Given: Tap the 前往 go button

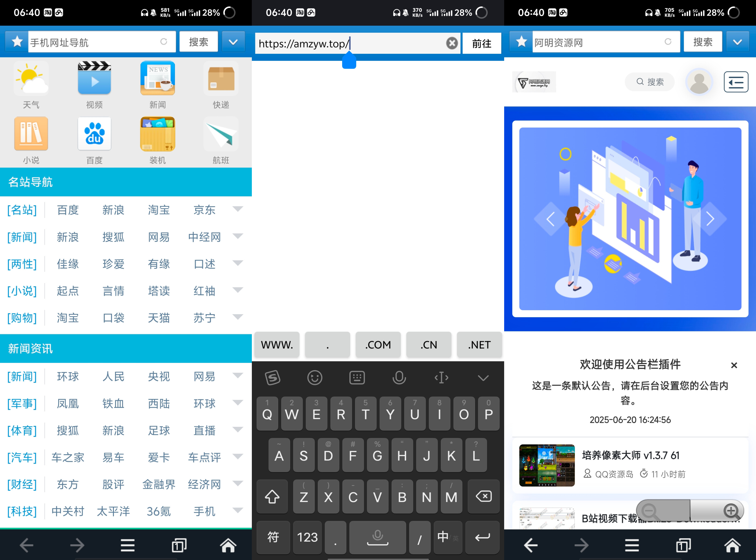Looking at the screenshot, I should [x=482, y=43].
